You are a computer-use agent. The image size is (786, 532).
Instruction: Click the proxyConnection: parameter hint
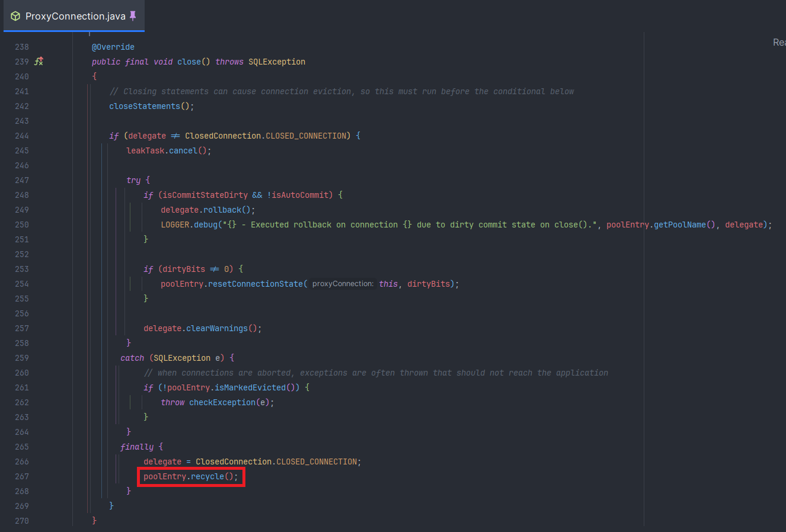(343, 284)
